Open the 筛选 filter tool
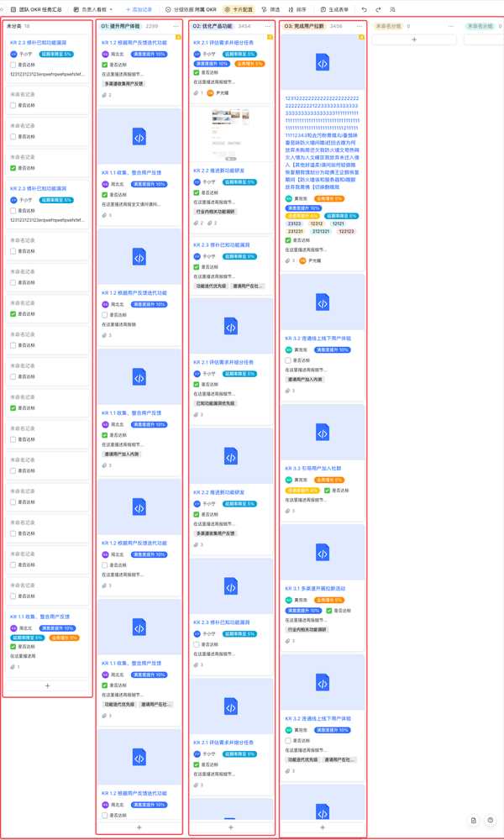The width and height of the screenshot is (504, 840). pos(270,9)
